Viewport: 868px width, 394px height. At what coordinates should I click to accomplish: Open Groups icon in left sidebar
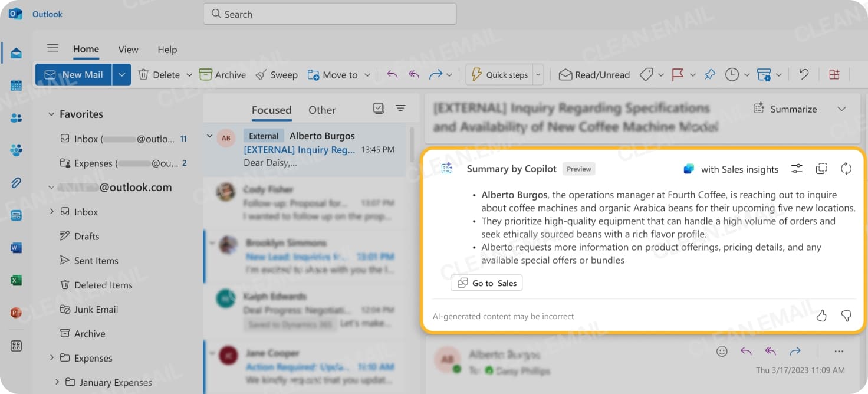pos(16,150)
